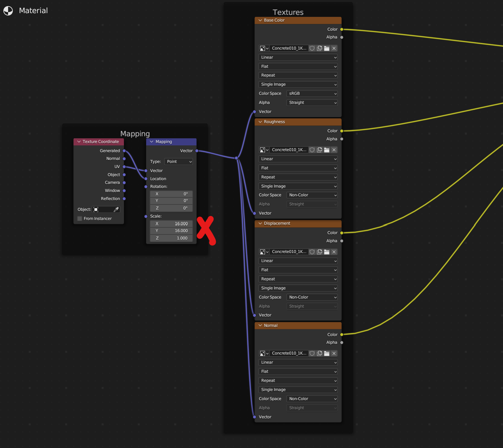The height and width of the screenshot is (448, 503).
Task: Open Mapping Type dropdown set to Point
Action: tap(179, 162)
